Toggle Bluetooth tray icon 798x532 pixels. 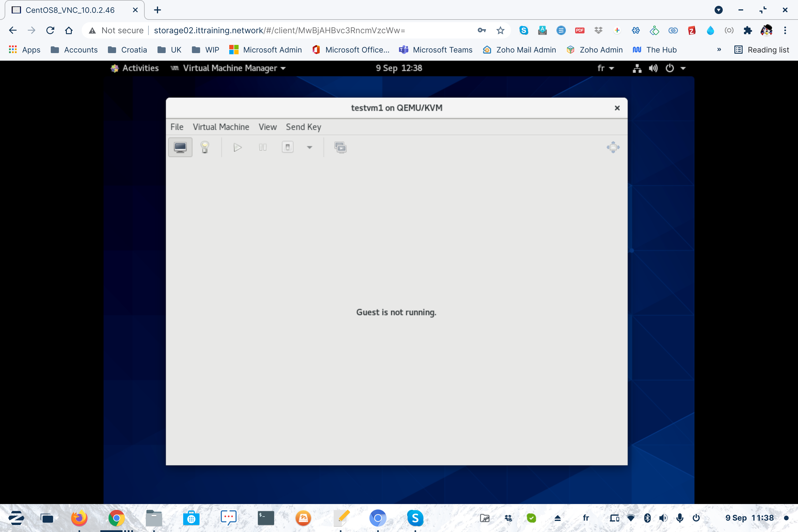[647, 518]
